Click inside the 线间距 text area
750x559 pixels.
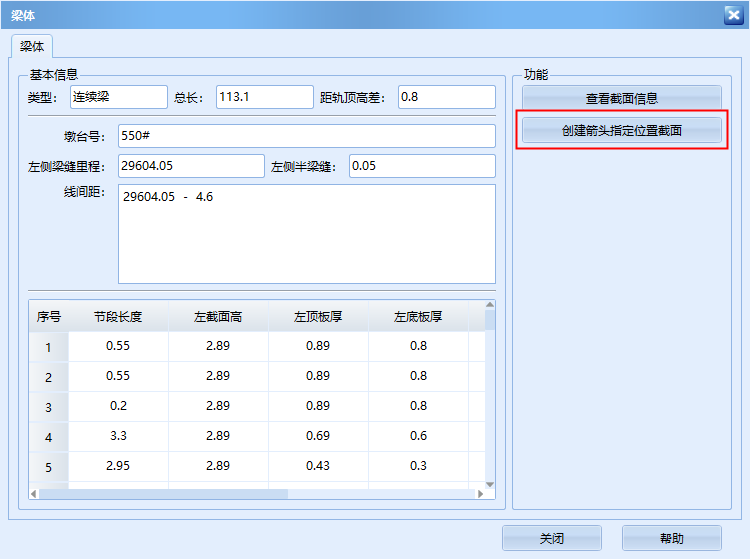(306, 234)
